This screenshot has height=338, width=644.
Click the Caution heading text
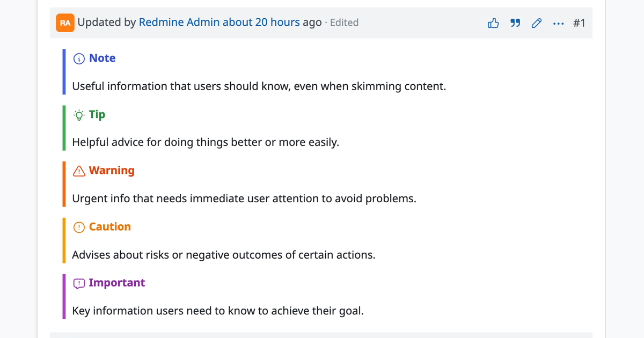point(109,226)
